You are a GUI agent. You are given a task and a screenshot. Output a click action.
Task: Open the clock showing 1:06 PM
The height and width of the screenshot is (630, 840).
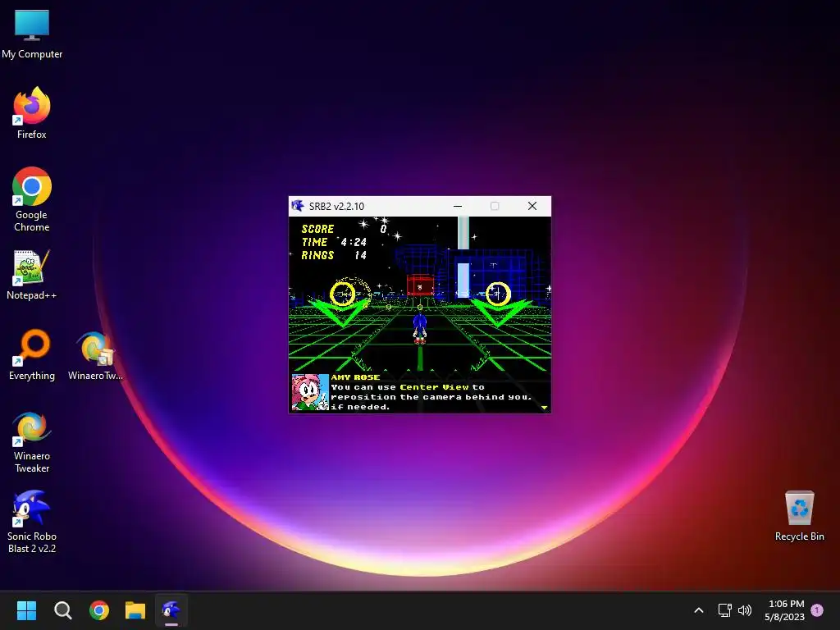(x=785, y=610)
